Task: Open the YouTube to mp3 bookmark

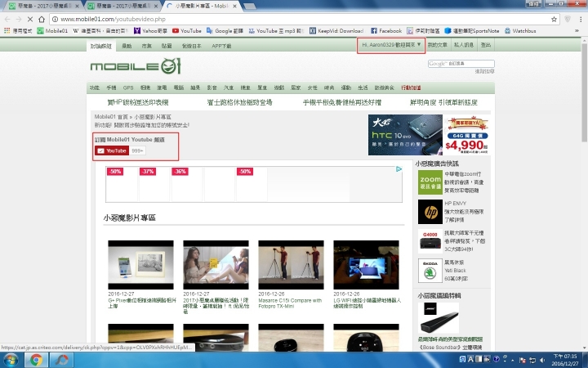Action: (x=276, y=31)
